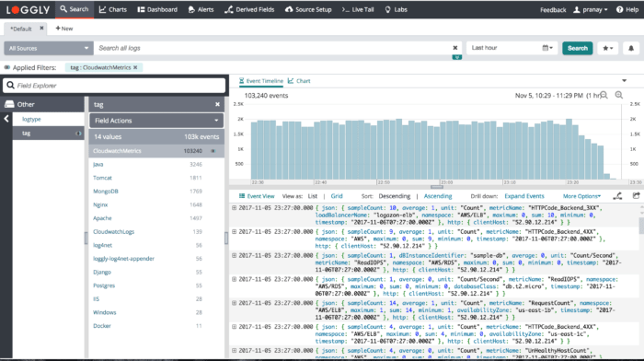Click the derived field icon in event toolbar

(617, 196)
